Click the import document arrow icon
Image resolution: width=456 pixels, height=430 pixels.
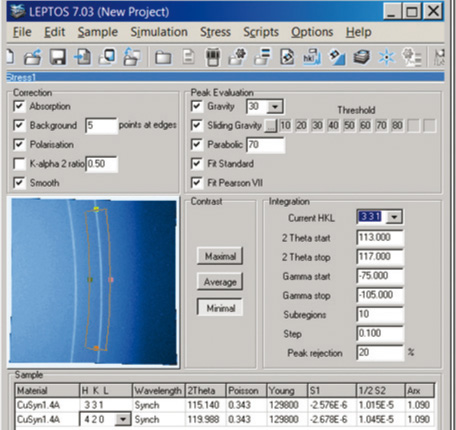pos(82,57)
